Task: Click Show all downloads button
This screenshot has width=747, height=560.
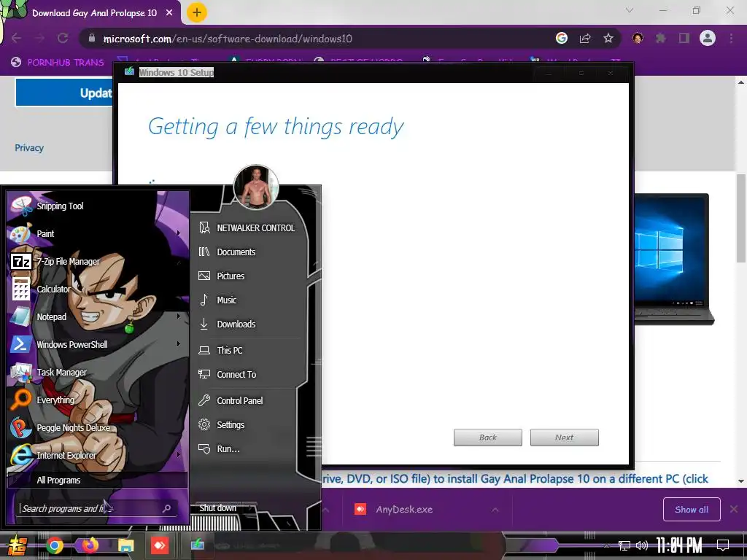Action: point(692,510)
